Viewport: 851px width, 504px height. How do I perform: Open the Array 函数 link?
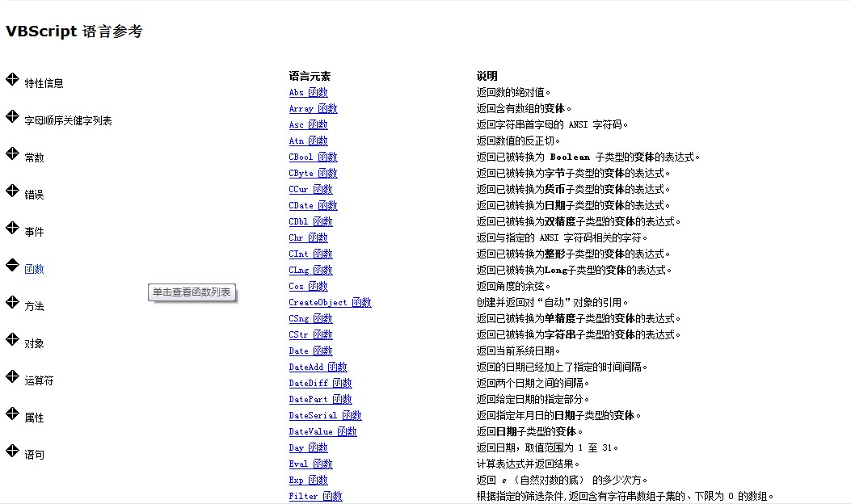[x=313, y=108]
